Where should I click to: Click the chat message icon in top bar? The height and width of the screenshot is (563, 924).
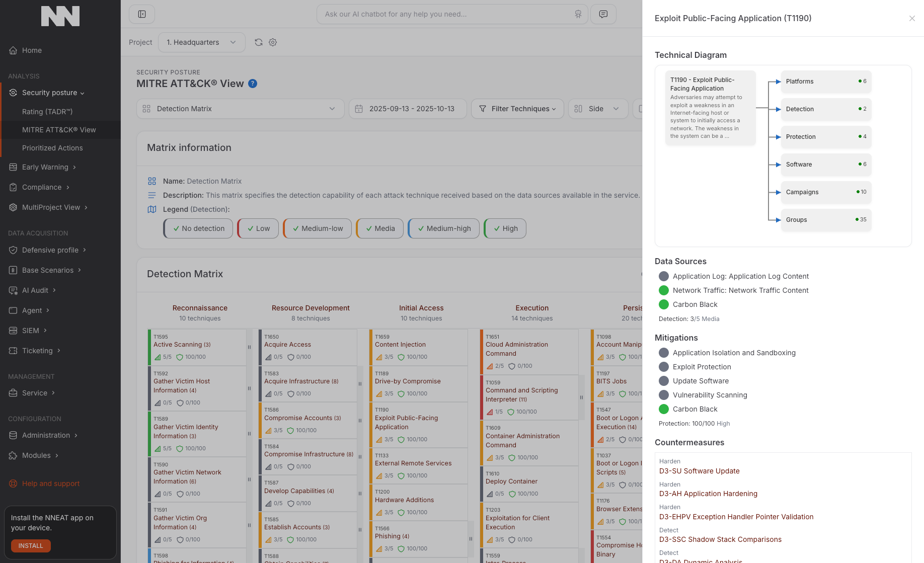coord(603,14)
